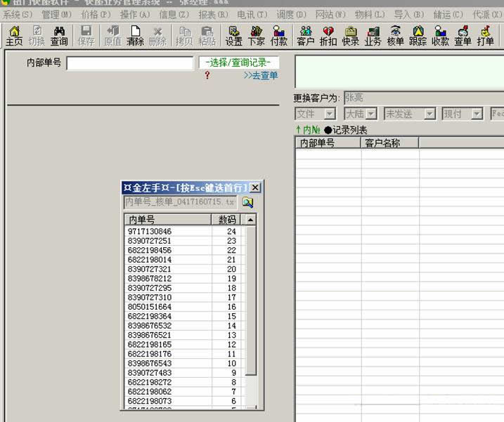
Task: Open the 查单 order lookup icon
Action: click(x=463, y=36)
